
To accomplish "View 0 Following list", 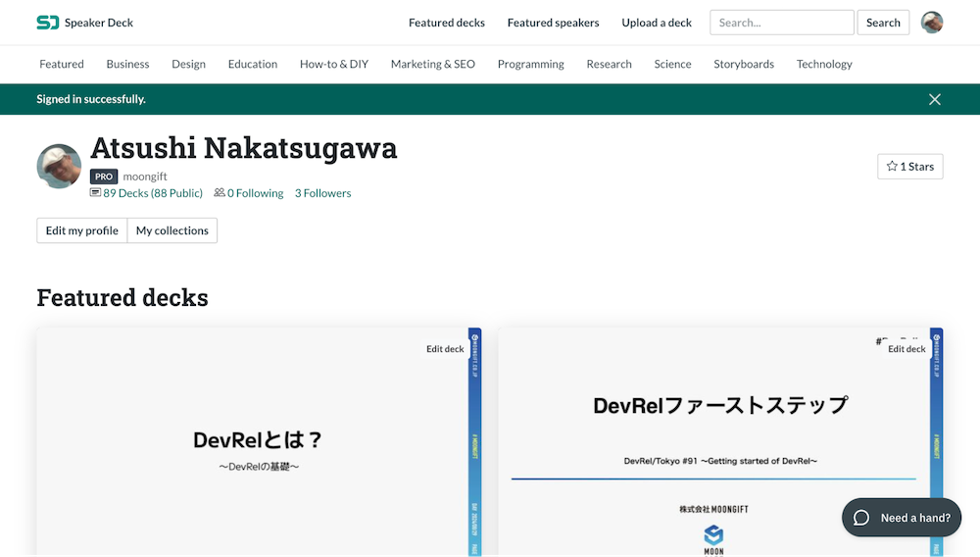I will click(255, 192).
